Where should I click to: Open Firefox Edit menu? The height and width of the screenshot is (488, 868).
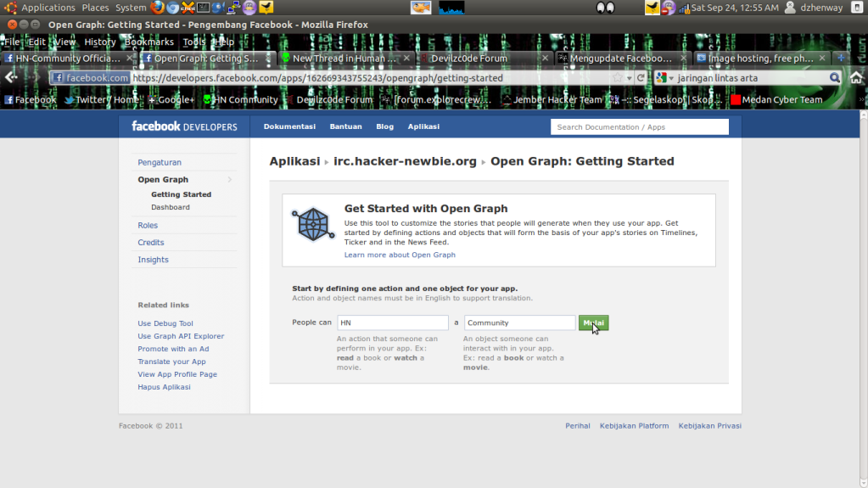click(x=36, y=42)
